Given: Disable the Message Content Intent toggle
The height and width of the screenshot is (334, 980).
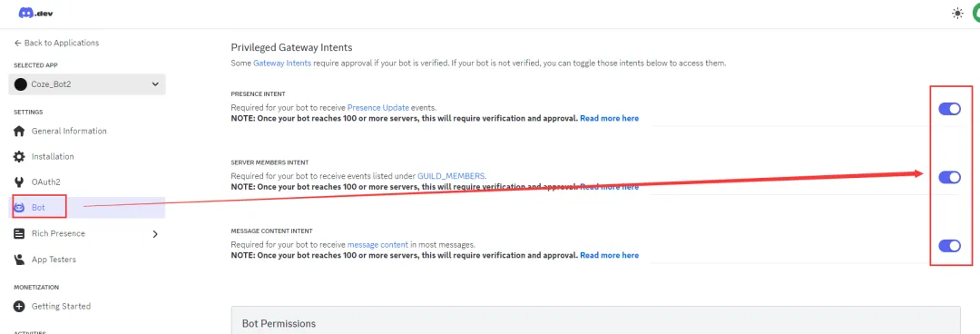Looking at the screenshot, I should pyautogui.click(x=949, y=246).
